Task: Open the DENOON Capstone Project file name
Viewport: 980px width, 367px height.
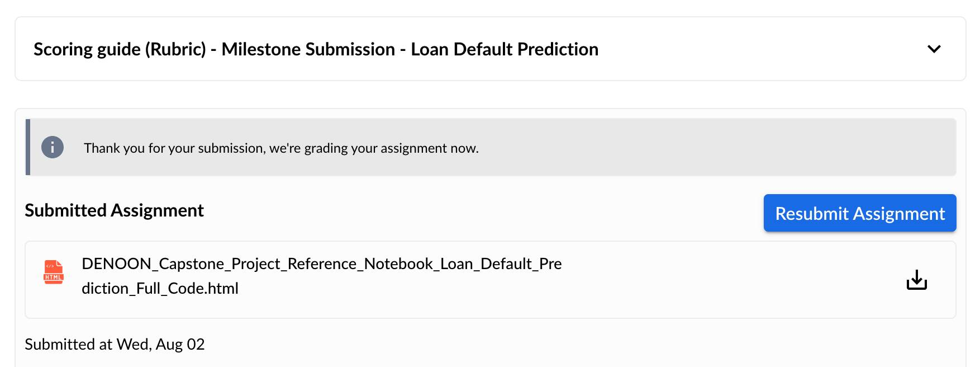Action: (x=322, y=276)
